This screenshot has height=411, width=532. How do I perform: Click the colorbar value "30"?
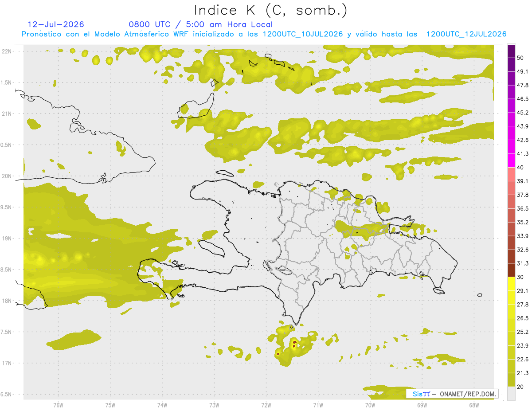(x=520, y=277)
